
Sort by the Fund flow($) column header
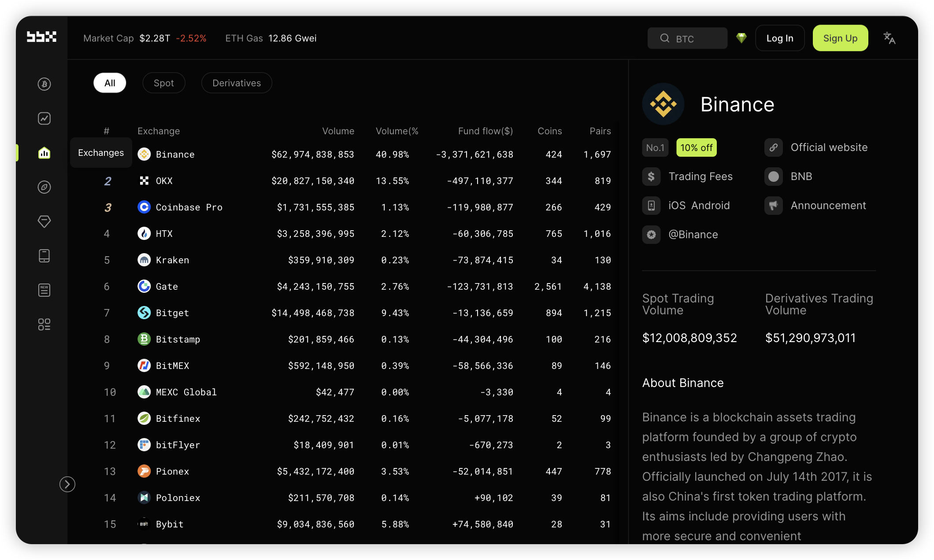click(486, 131)
